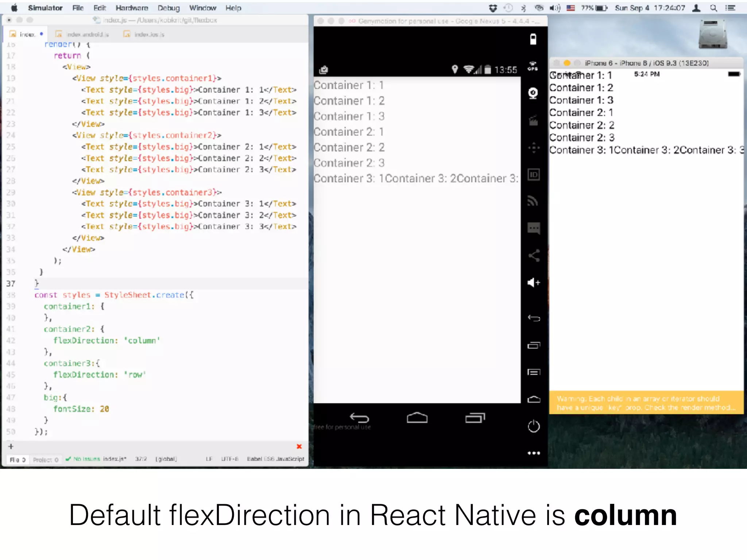This screenshot has height=560, width=747.
Task: Open the Genymotion camera tool
Action: coord(533,93)
